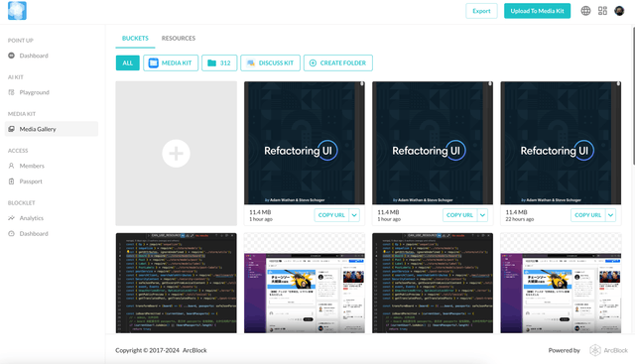Open the user avatar menu
The width and height of the screenshot is (635, 364).
[x=619, y=11]
